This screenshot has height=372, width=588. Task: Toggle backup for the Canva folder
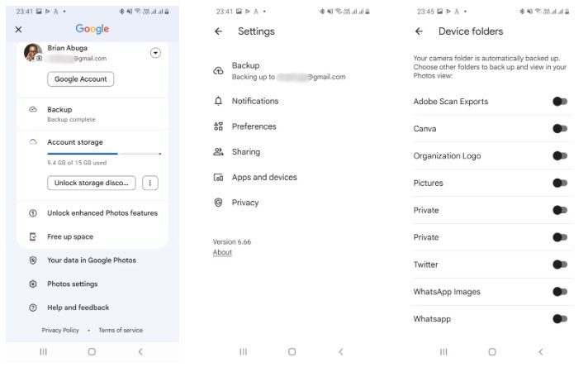(560, 129)
